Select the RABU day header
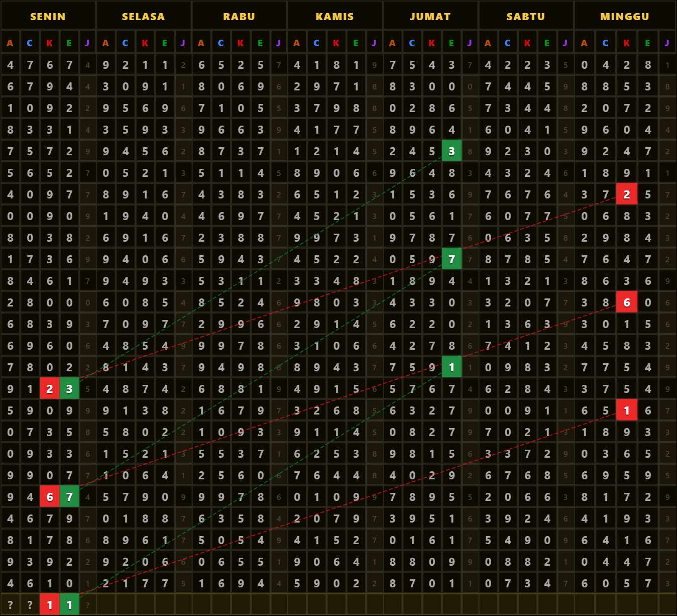Viewport: 677px width, 616px height. pyautogui.click(x=239, y=16)
